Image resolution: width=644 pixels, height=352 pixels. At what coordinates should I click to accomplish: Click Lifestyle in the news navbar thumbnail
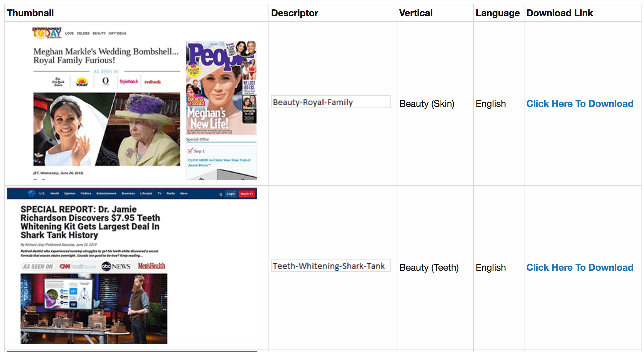click(146, 194)
